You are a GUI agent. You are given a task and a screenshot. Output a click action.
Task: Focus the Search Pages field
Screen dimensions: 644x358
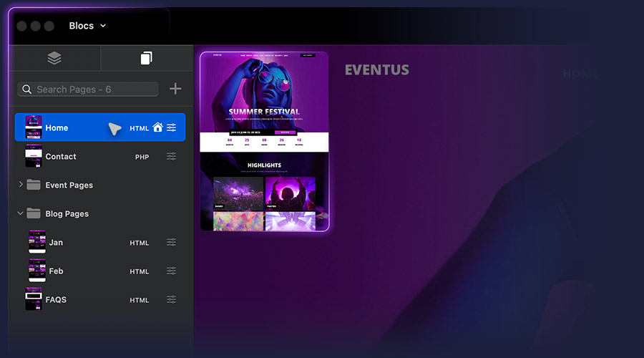[88, 89]
